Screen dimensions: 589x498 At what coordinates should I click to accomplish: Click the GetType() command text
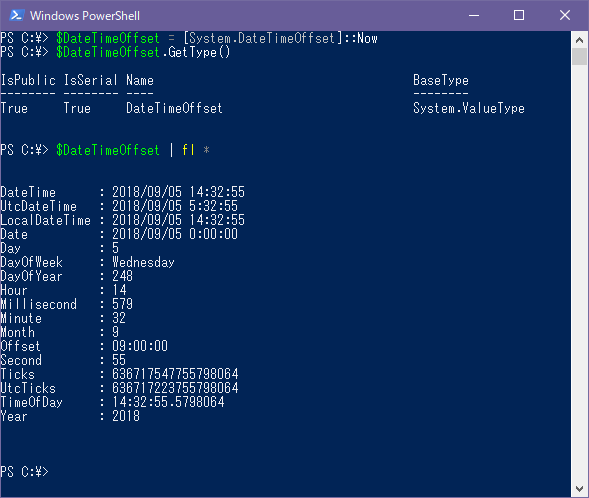pos(199,52)
